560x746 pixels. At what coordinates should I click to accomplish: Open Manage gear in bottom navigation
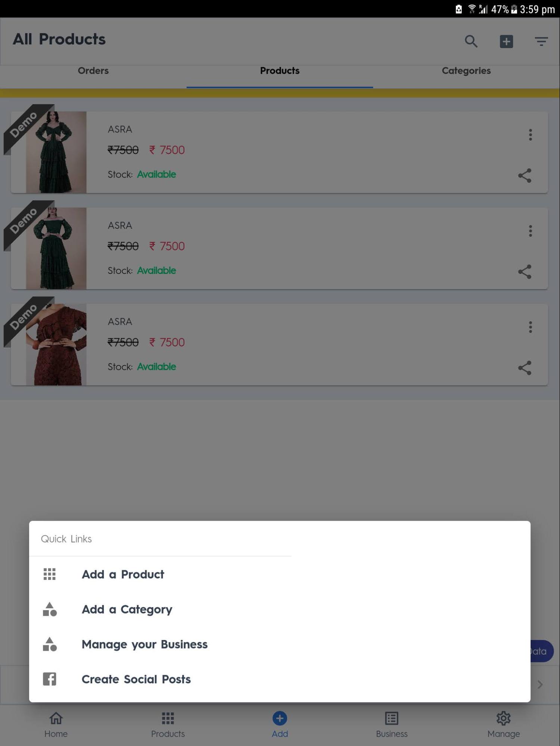click(504, 725)
